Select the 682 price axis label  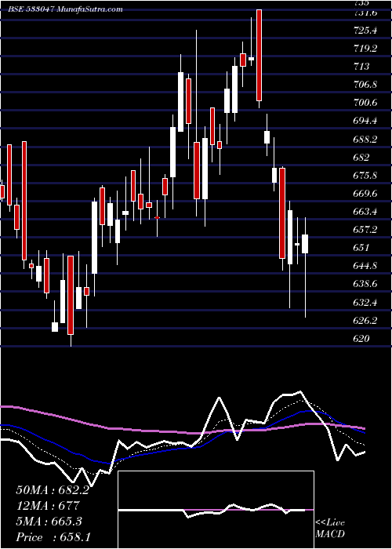click(361, 158)
